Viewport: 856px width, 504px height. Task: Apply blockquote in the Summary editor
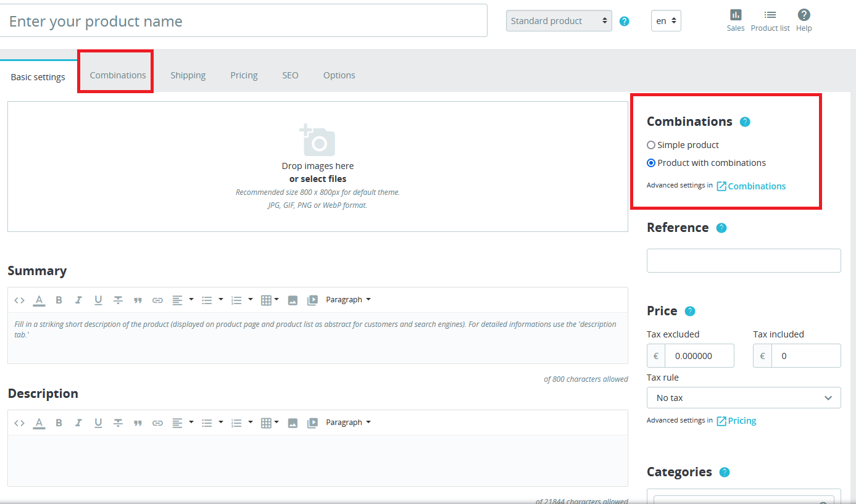coord(138,300)
